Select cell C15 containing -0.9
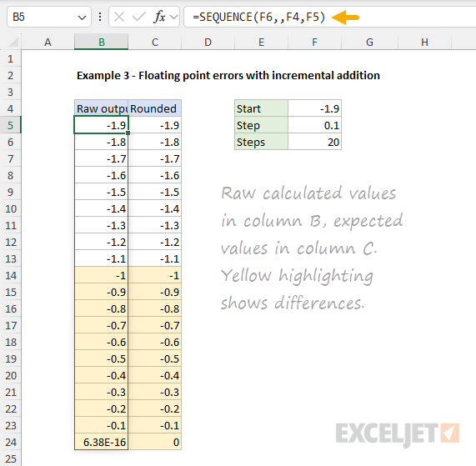The height and width of the screenshot is (466, 476). (x=155, y=292)
